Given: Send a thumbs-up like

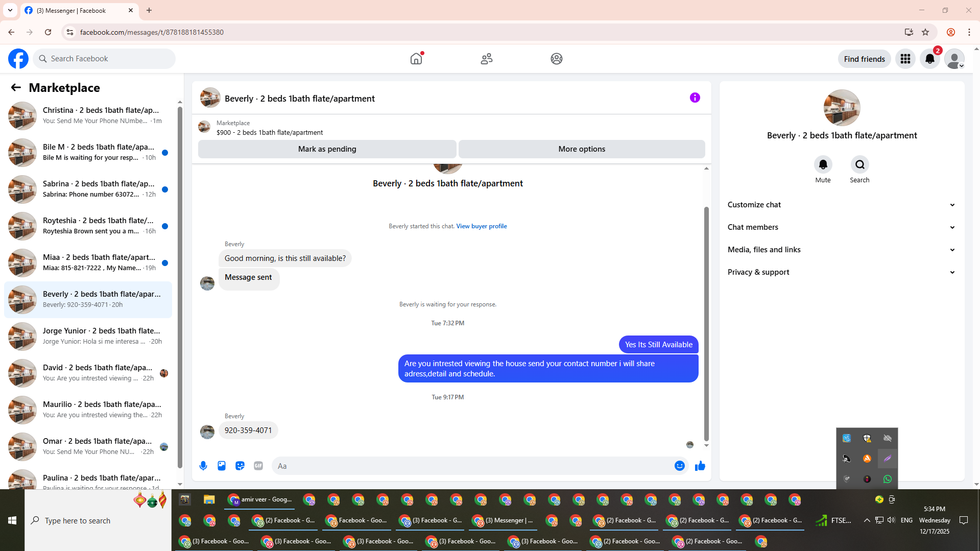Looking at the screenshot, I should (x=700, y=466).
